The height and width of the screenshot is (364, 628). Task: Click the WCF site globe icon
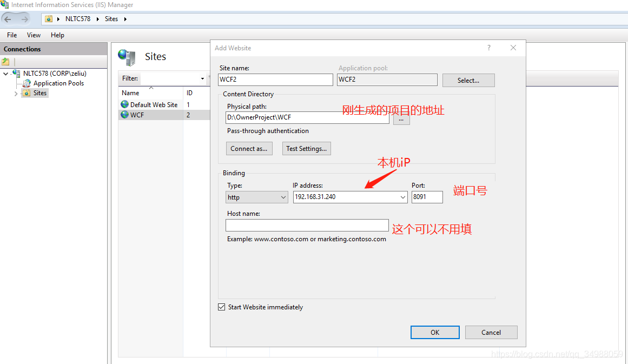tap(124, 115)
